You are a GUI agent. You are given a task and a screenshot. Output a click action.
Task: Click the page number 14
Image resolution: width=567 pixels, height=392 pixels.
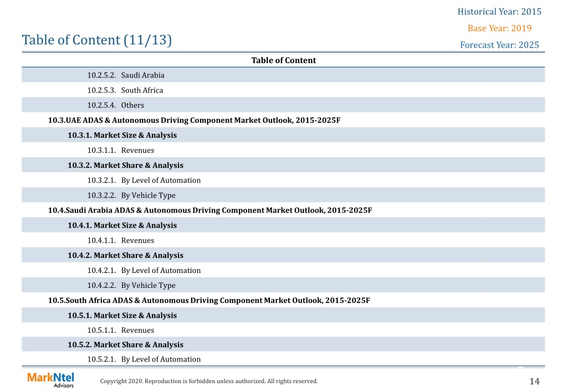tap(534, 381)
